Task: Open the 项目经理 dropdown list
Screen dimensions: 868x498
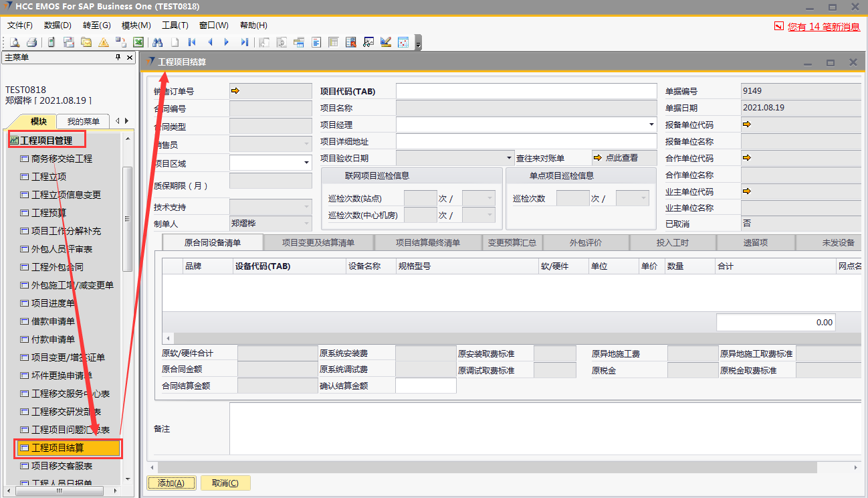Action: pos(651,124)
